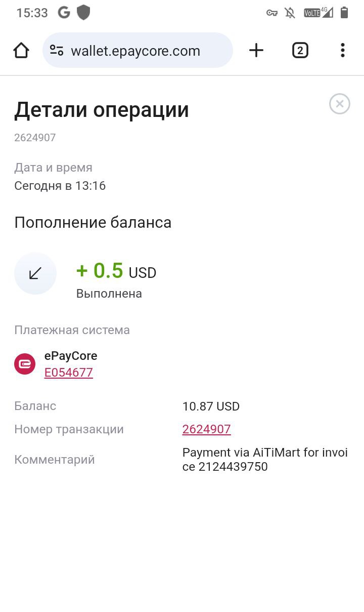Tap the incoming transfer arrow icon

[35, 273]
